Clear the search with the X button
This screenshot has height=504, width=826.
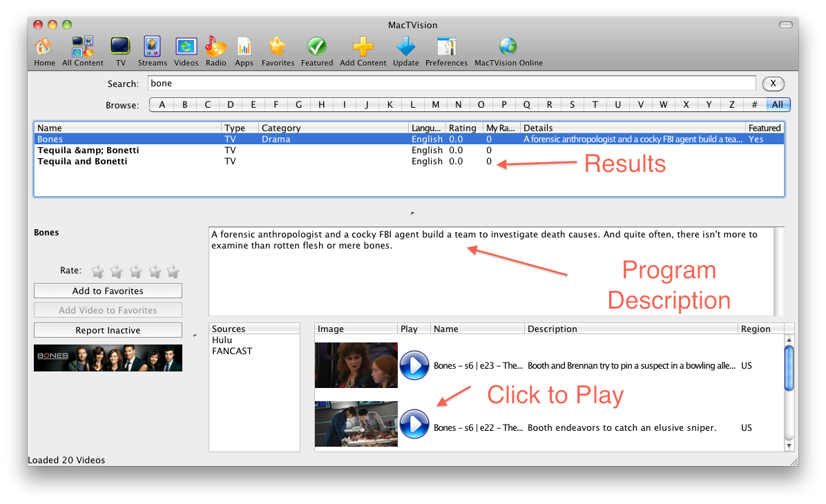(773, 84)
